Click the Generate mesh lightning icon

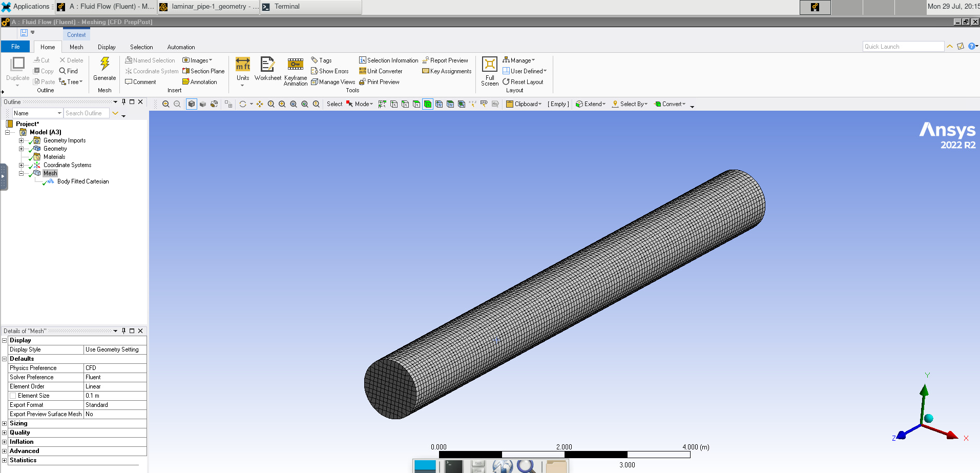click(x=105, y=64)
